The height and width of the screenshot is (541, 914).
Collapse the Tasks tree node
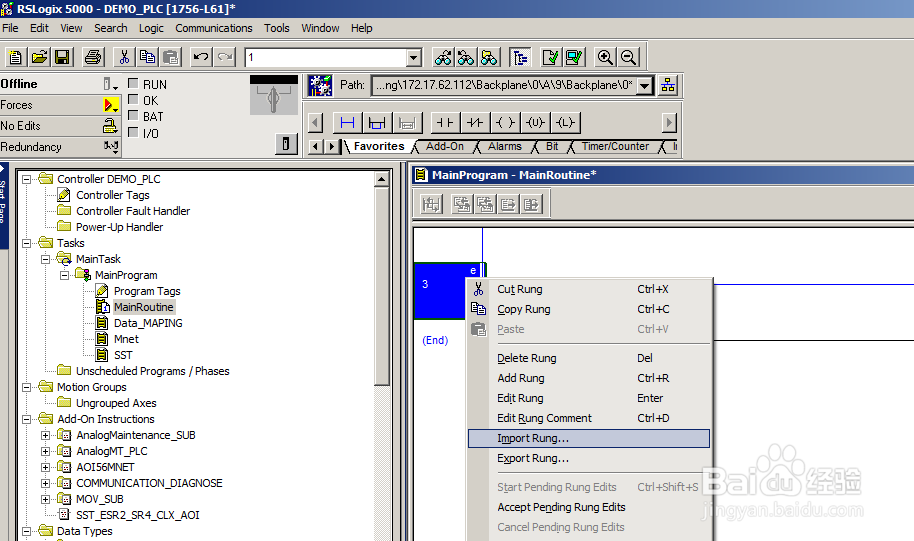(27, 244)
